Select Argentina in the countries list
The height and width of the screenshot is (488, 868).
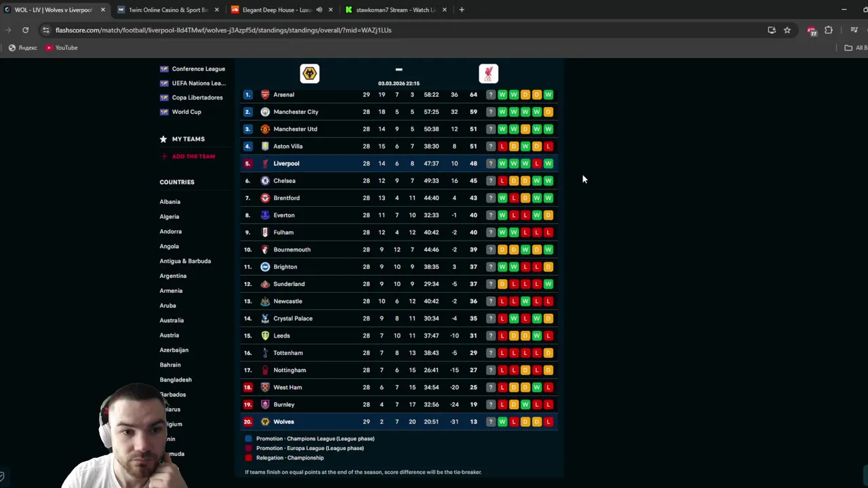(x=173, y=276)
